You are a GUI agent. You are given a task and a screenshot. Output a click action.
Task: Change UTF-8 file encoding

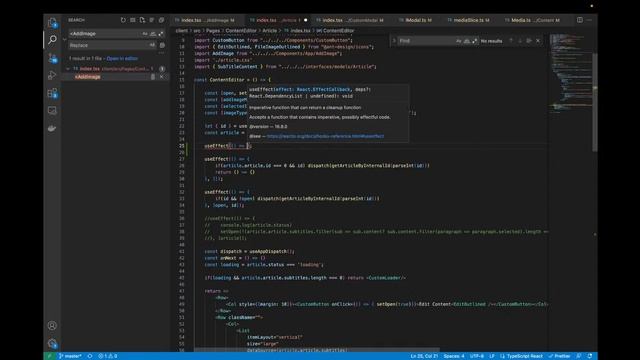[476, 356]
